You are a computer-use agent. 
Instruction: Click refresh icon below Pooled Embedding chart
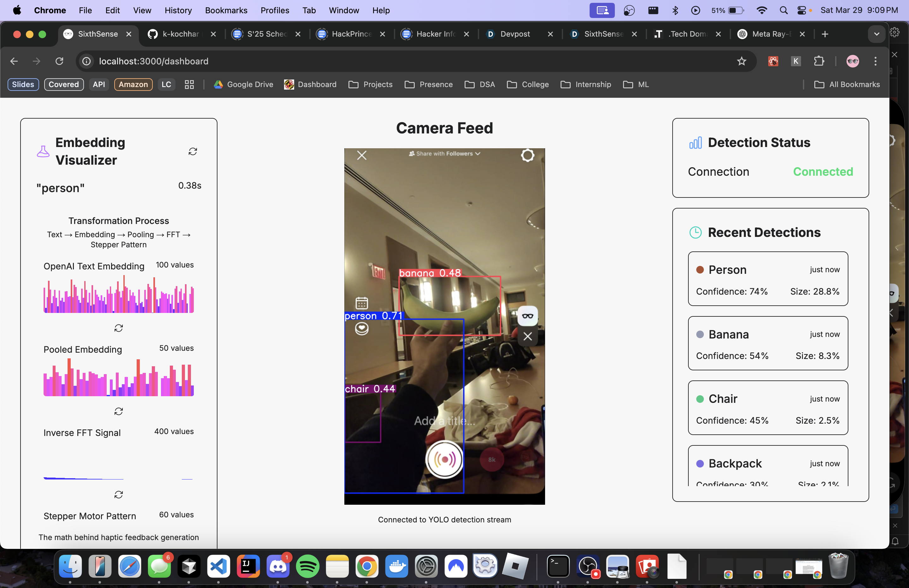(x=118, y=411)
